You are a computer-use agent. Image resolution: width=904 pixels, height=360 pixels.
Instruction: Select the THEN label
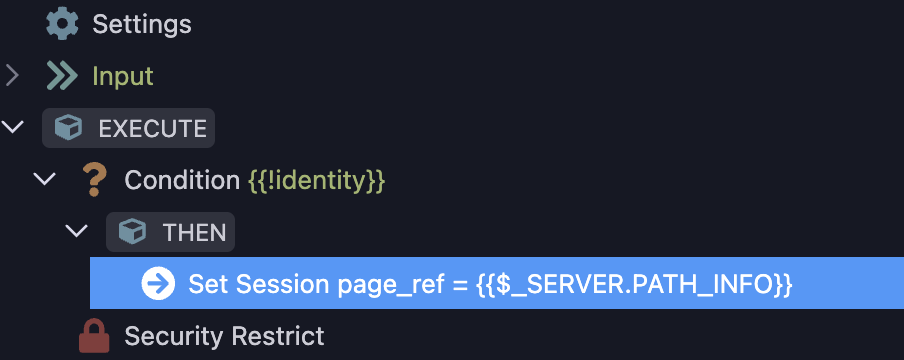tap(194, 232)
